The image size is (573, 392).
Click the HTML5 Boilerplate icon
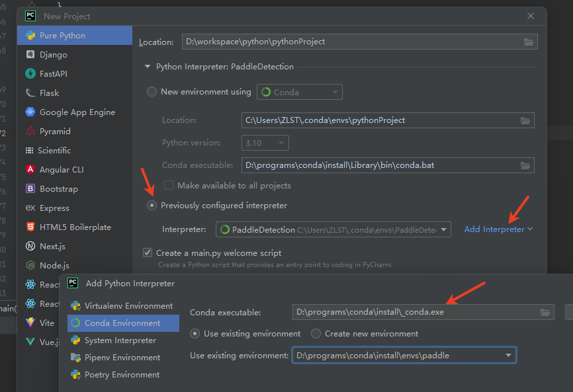click(30, 227)
